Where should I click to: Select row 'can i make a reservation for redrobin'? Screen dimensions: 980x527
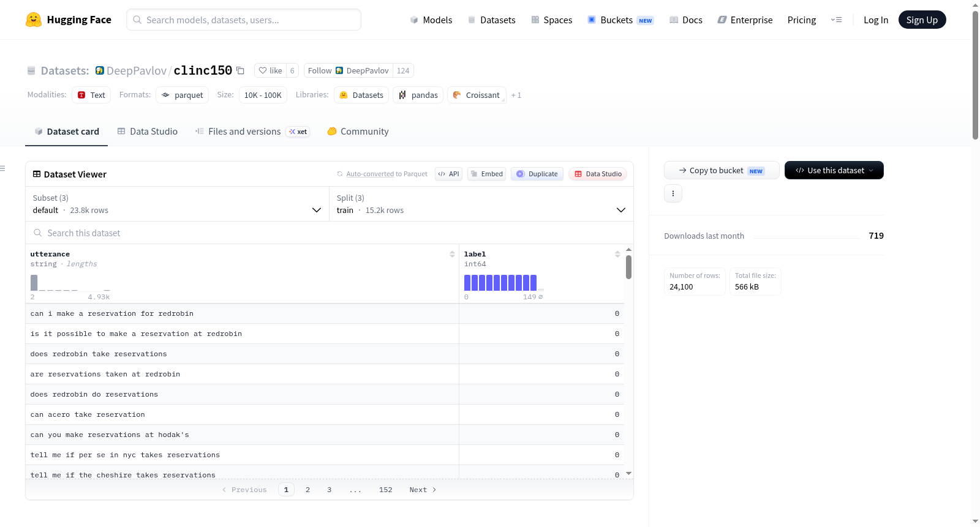pos(325,313)
